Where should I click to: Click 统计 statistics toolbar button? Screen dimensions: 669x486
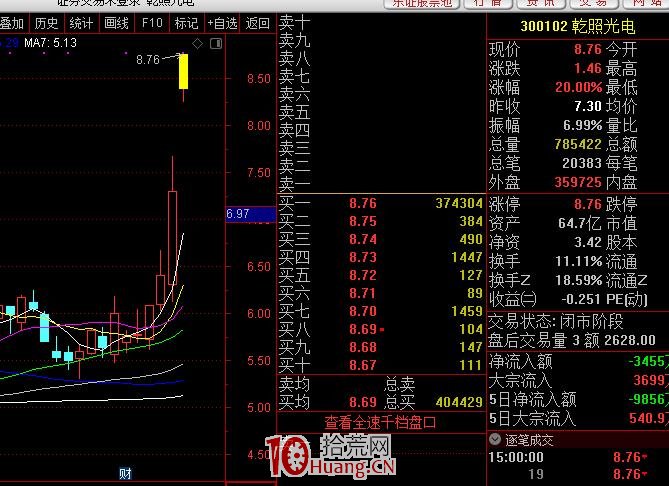(81, 23)
